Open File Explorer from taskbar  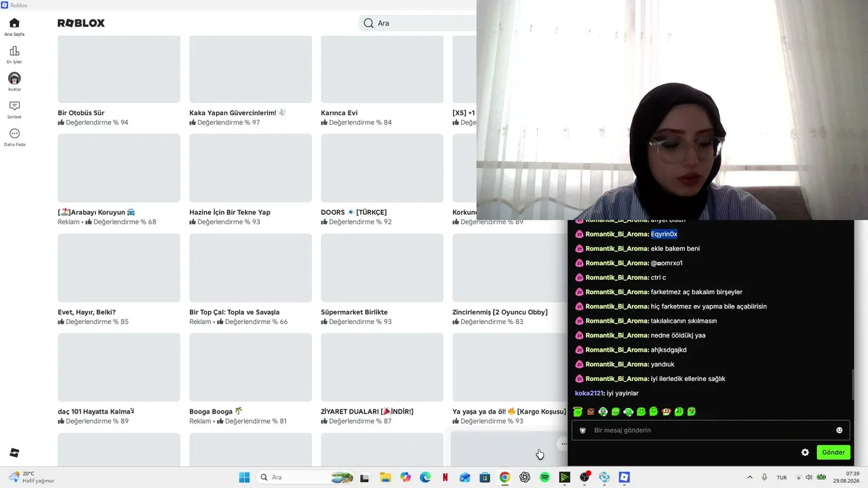(x=385, y=477)
